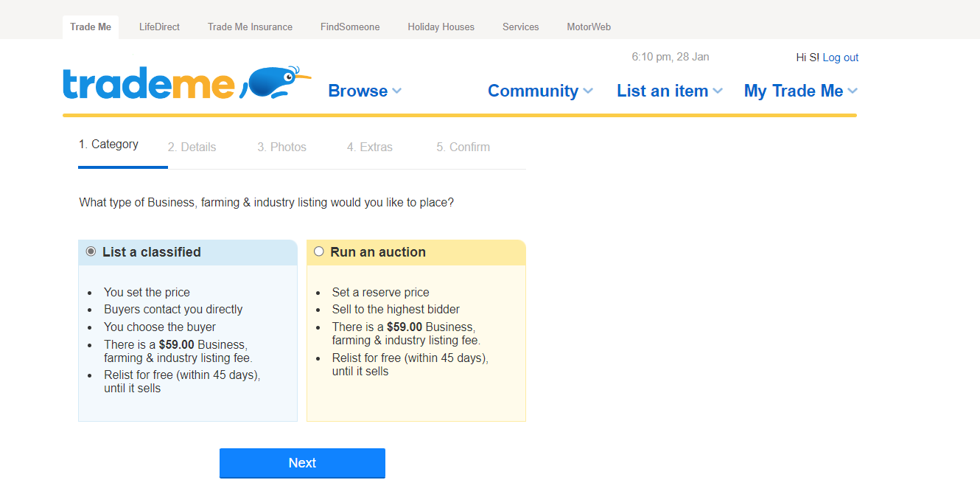Click the Log out link
Image resolution: width=980 pixels, height=494 pixels.
(840, 58)
